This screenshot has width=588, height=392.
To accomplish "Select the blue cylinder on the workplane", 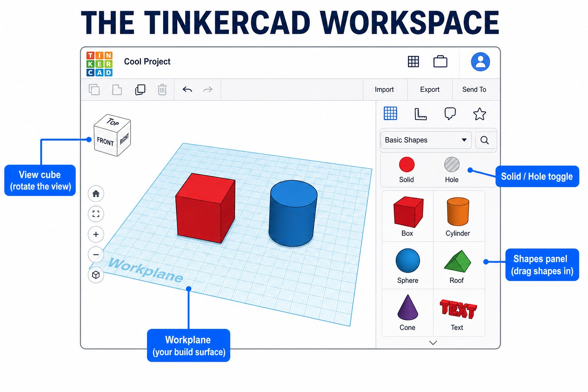I will [x=293, y=213].
